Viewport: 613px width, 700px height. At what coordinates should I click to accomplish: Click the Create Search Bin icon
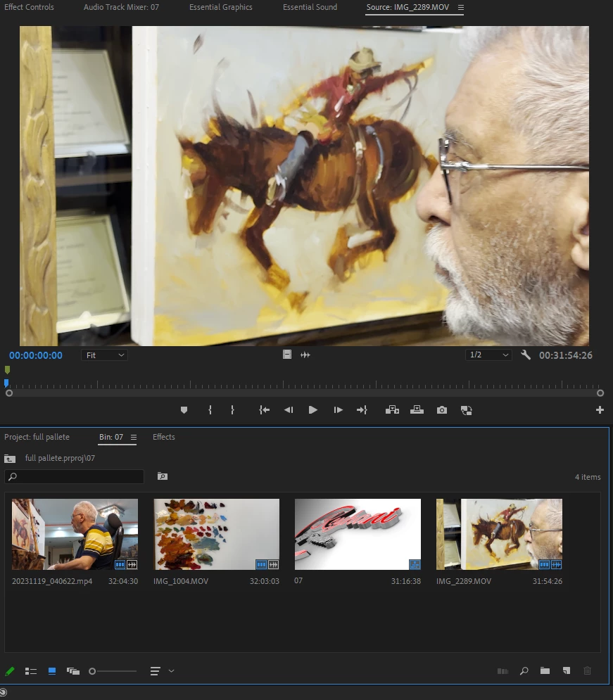pos(163,476)
